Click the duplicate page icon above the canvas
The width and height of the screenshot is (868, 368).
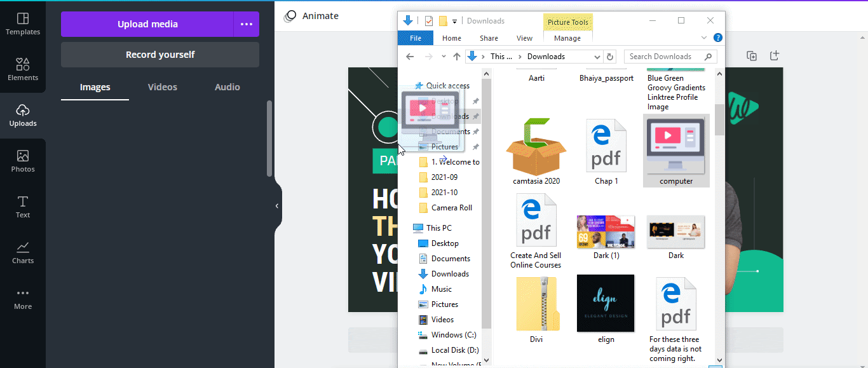[752, 56]
